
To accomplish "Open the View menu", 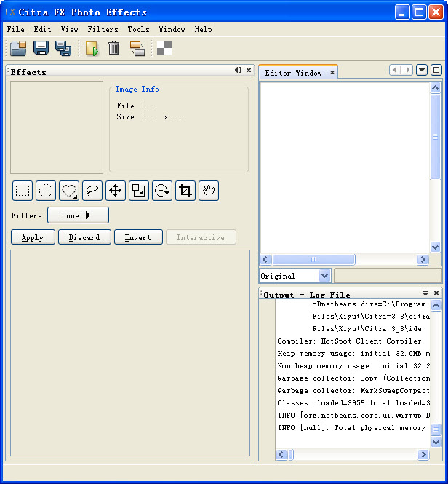I will click(x=69, y=30).
